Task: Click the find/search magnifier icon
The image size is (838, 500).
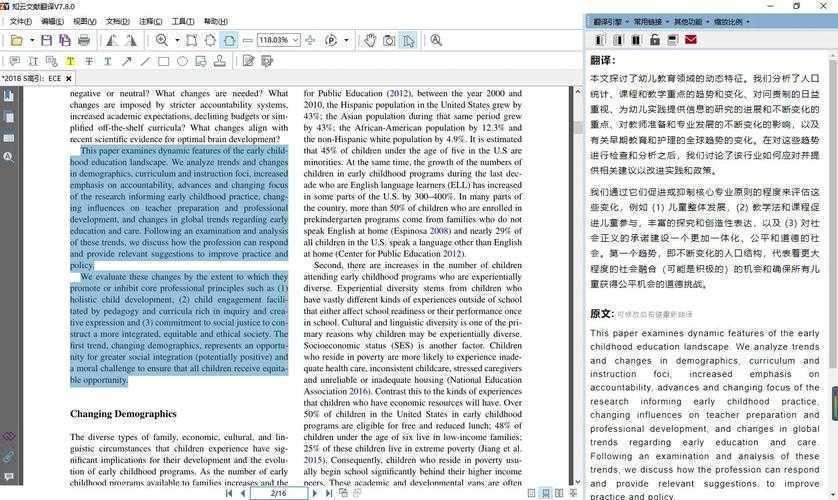Action: click(436, 41)
